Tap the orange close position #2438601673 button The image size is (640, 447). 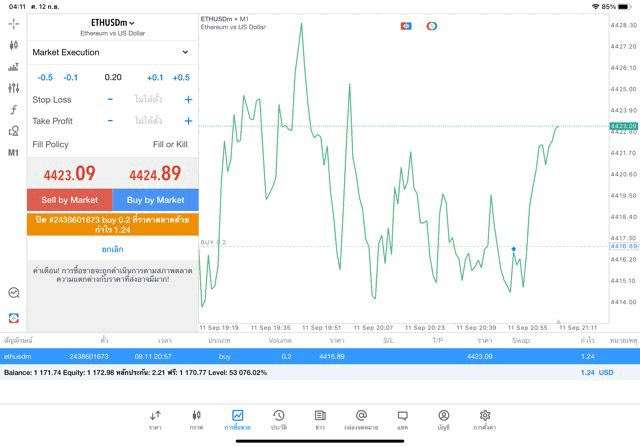coord(112,224)
